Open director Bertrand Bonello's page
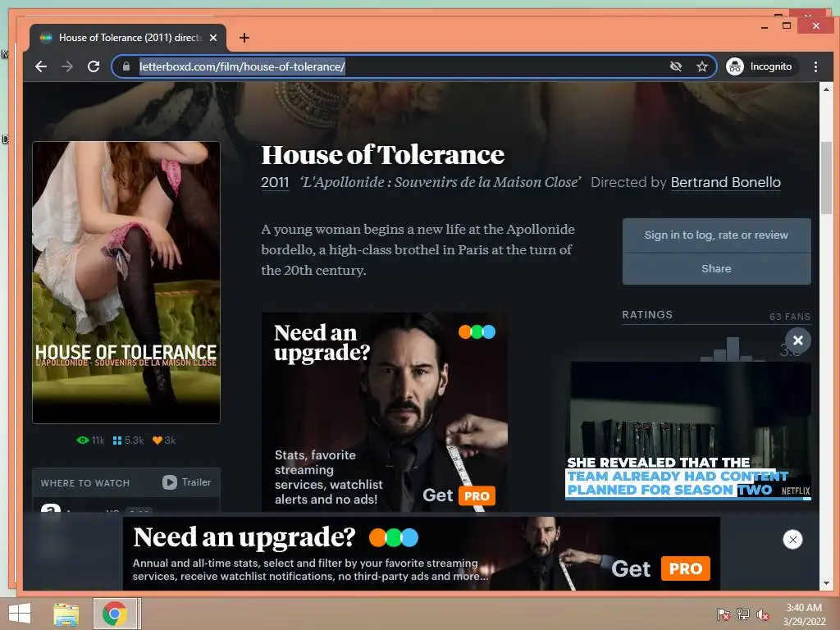This screenshot has height=630, width=840. coord(725,182)
